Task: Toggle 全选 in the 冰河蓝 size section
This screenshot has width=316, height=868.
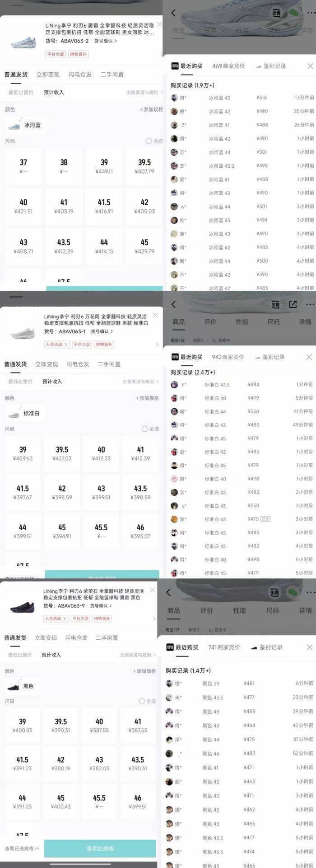Action: tap(154, 141)
